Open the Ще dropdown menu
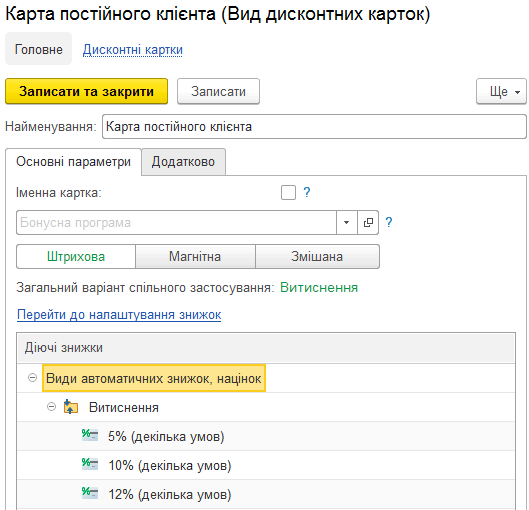This screenshot has width=529, height=510. pyautogui.click(x=501, y=91)
